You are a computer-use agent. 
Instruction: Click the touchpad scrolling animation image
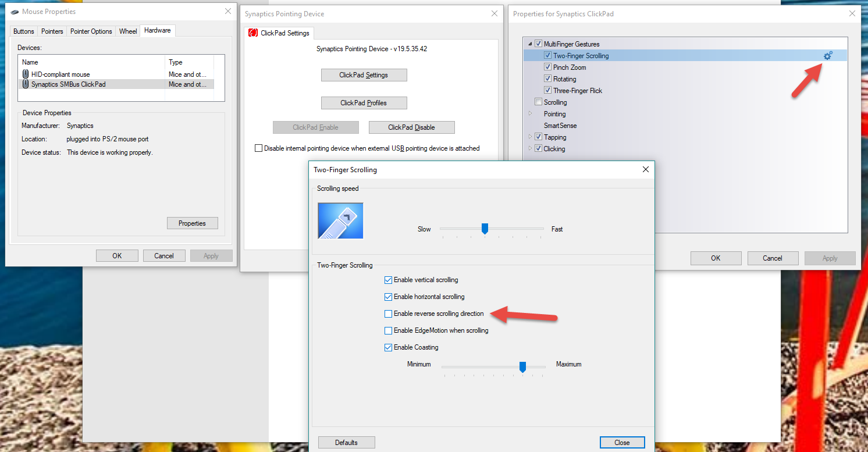click(x=340, y=220)
